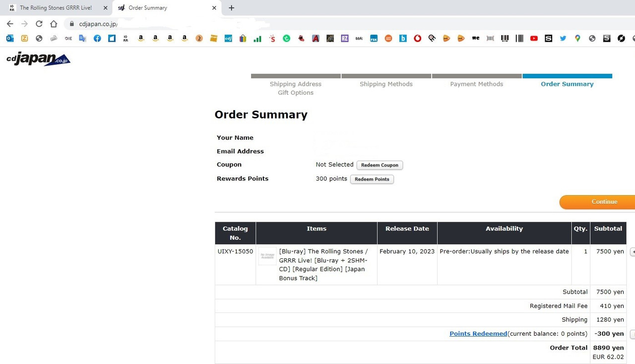Screen dimensions: 635x364
Task: Open the orange Z bookmark
Action: click(x=24, y=38)
